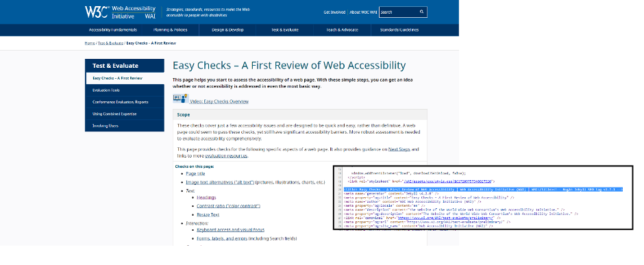Open the Standards/Guidelines menu
The width and height of the screenshot is (644, 265).
coord(399,30)
